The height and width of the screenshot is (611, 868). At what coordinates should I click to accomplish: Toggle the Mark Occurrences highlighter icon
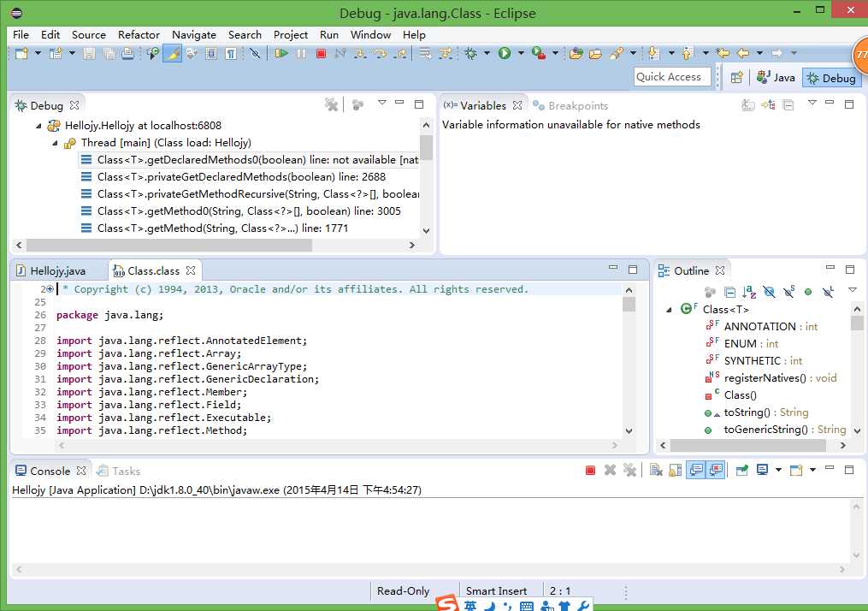(172, 54)
